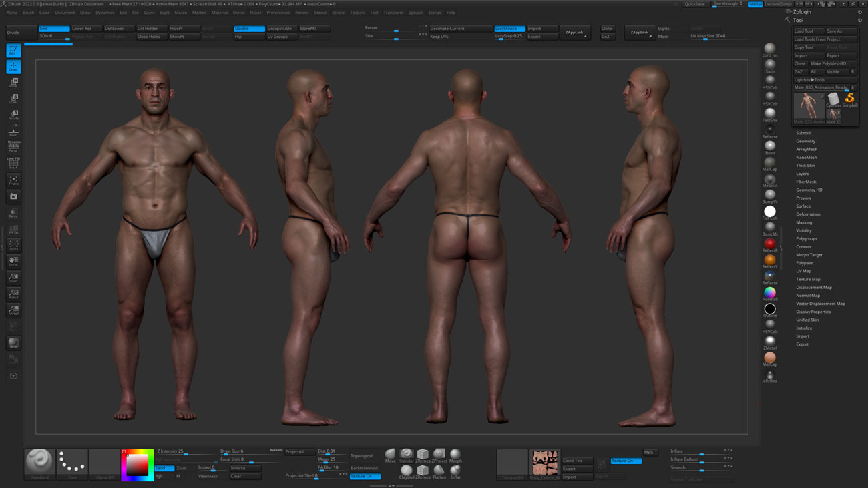The image size is (868, 488).
Task: Expand the Polypaint subpalette
Action: pos(807,262)
